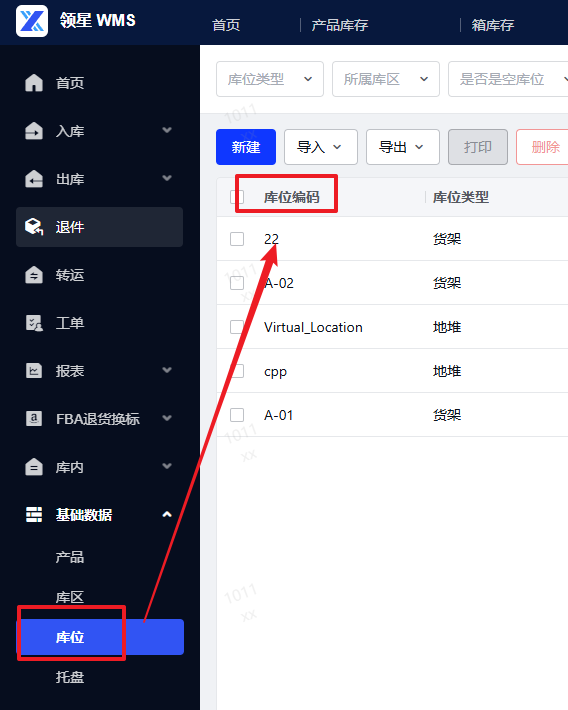Click the 出库 outbound icon
This screenshot has width=568, height=710.
point(34,179)
